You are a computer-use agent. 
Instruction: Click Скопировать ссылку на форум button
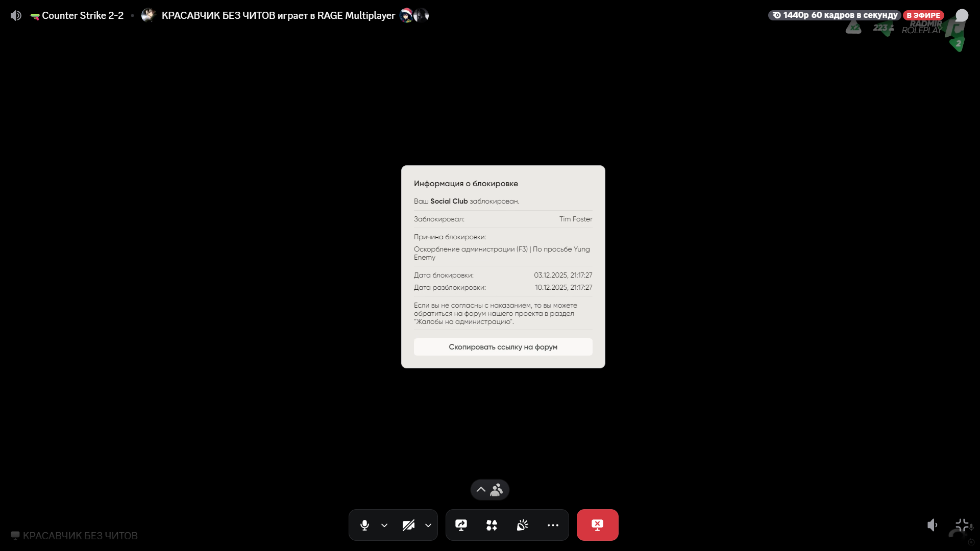503,347
